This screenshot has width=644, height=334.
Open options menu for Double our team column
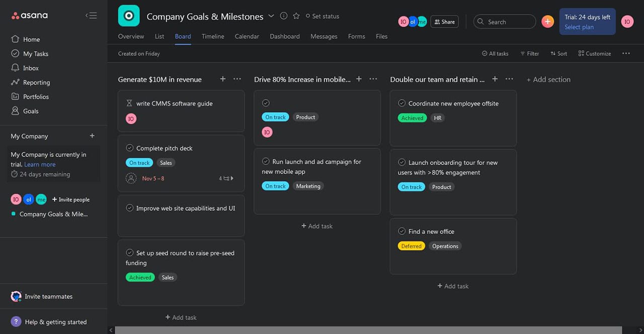(509, 79)
